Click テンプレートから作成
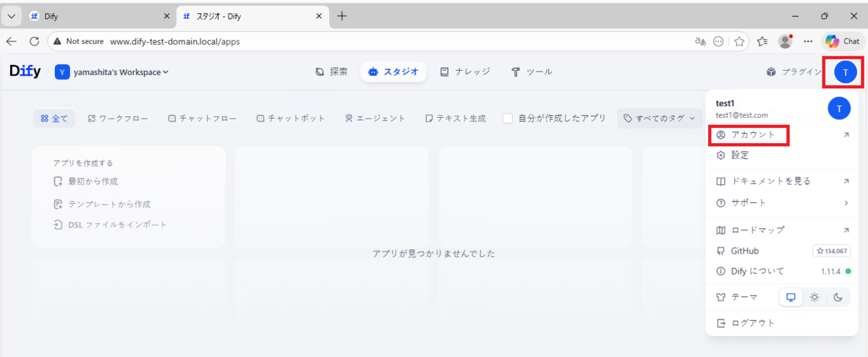 [x=101, y=205]
